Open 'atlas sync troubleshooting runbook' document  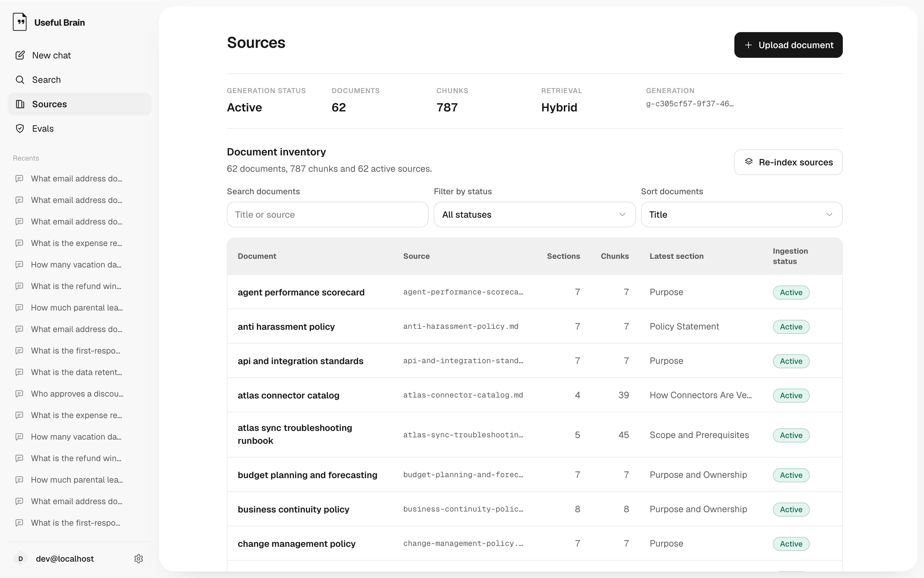click(x=295, y=434)
